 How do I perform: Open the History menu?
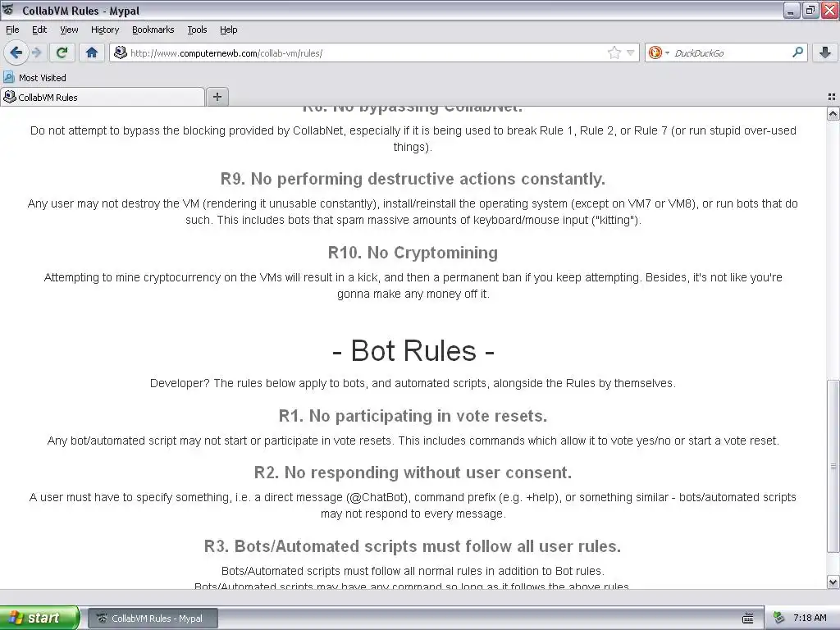tap(105, 30)
